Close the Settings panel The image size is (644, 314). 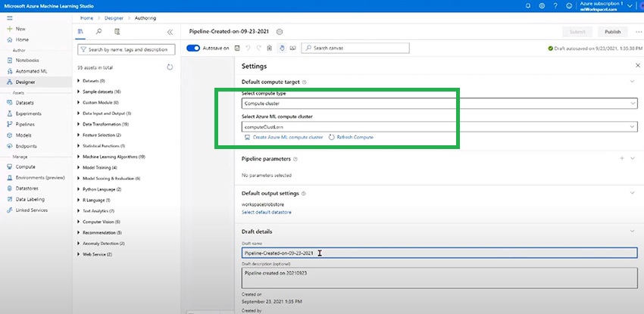[x=637, y=66]
